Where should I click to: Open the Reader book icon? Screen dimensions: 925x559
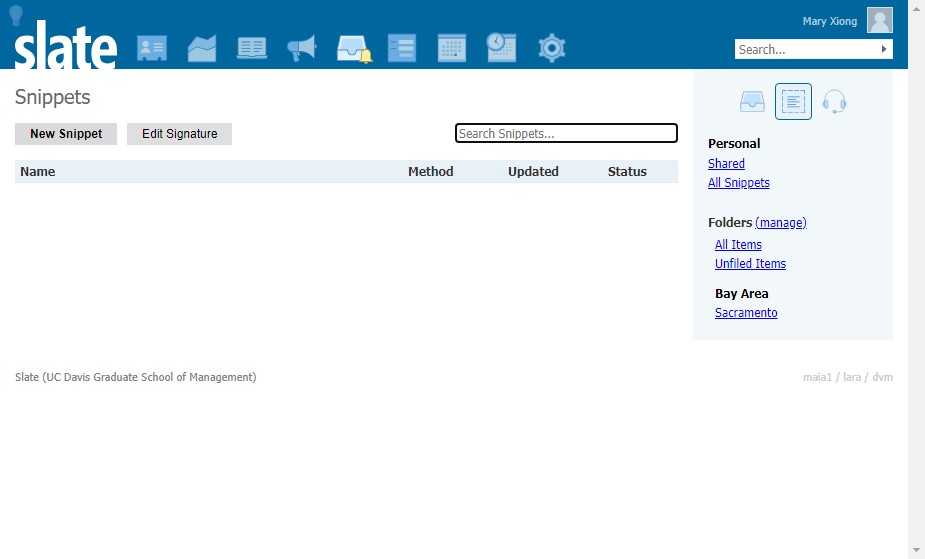[x=252, y=48]
